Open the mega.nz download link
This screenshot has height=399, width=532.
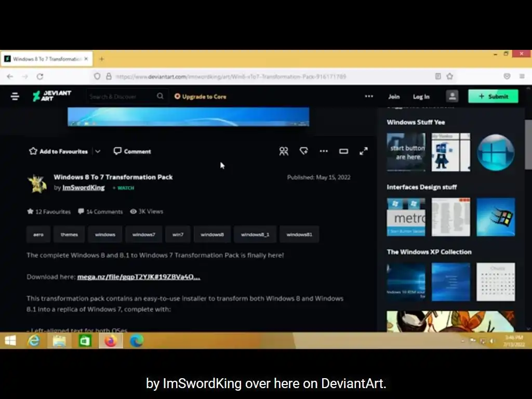[139, 277]
